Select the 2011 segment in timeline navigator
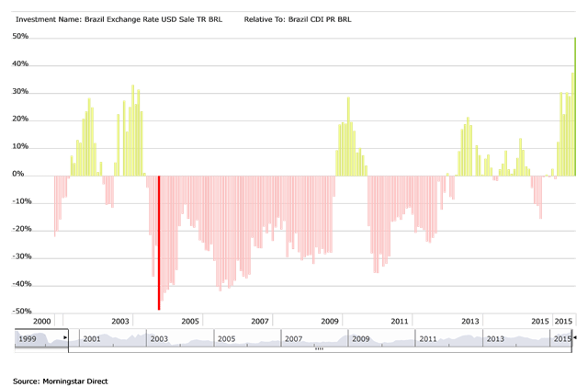The image size is (588, 387). coord(427,339)
